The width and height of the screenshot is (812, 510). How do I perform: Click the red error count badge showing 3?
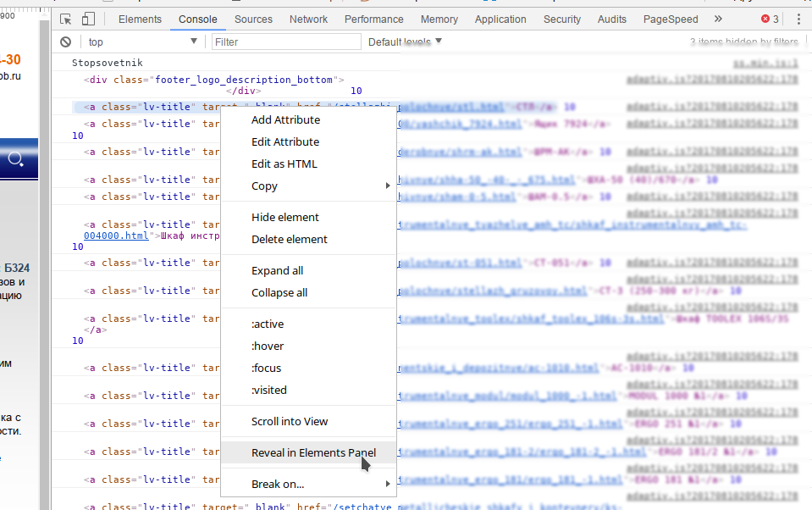[x=769, y=18]
